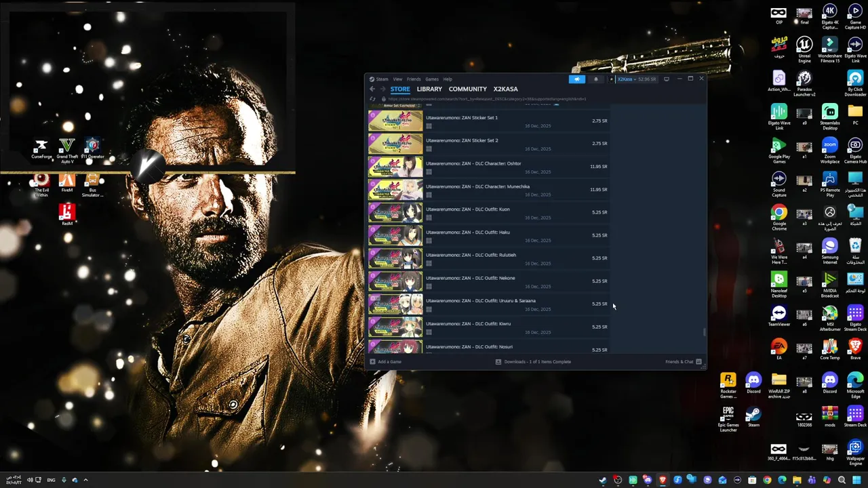Go back with Steam's back arrow
This screenshot has height=488, width=868.
(x=372, y=89)
